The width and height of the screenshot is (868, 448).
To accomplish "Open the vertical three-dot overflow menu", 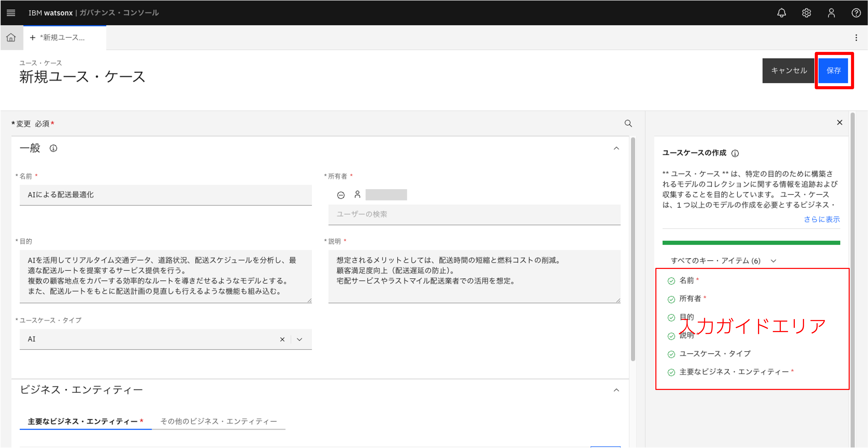I will [856, 37].
